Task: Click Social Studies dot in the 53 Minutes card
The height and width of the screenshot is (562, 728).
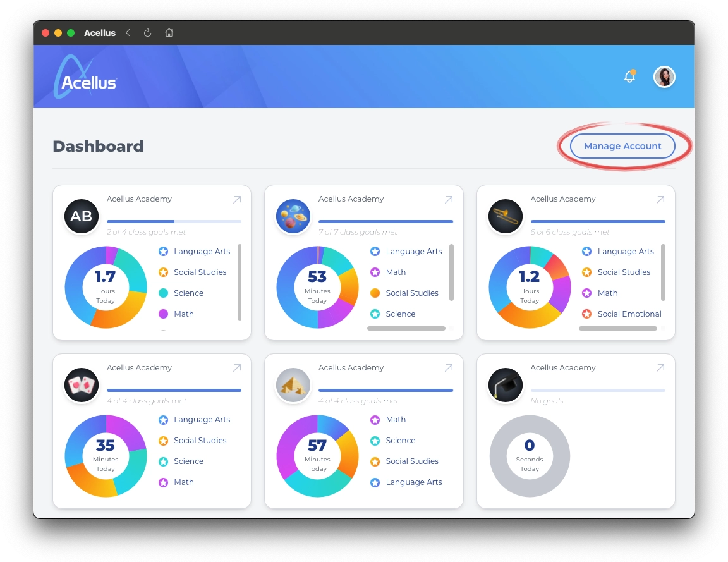Action: click(375, 293)
